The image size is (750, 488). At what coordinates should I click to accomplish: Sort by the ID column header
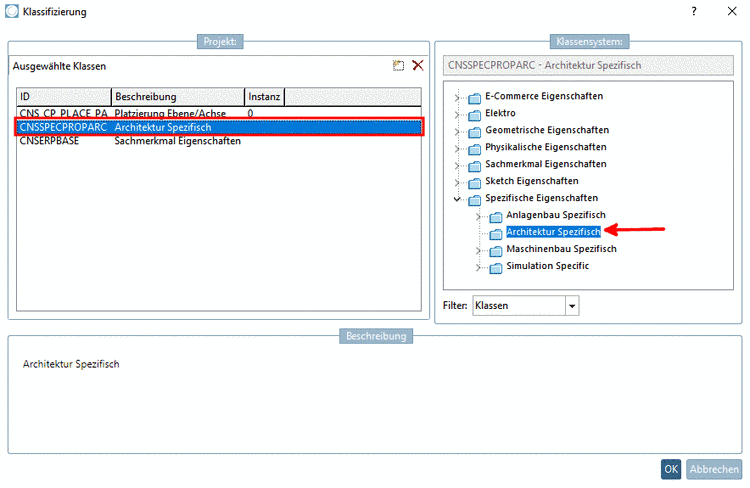click(x=64, y=97)
